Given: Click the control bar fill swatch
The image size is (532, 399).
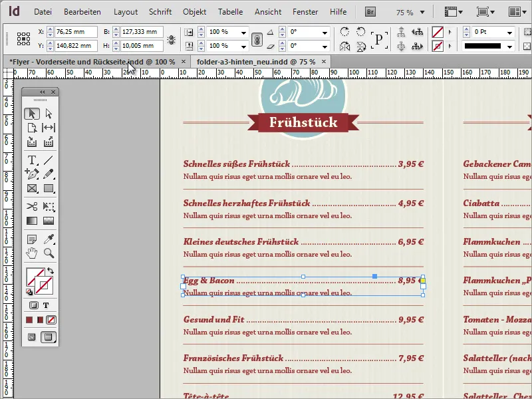Looking at the screenshot, I should click(438, 32).
